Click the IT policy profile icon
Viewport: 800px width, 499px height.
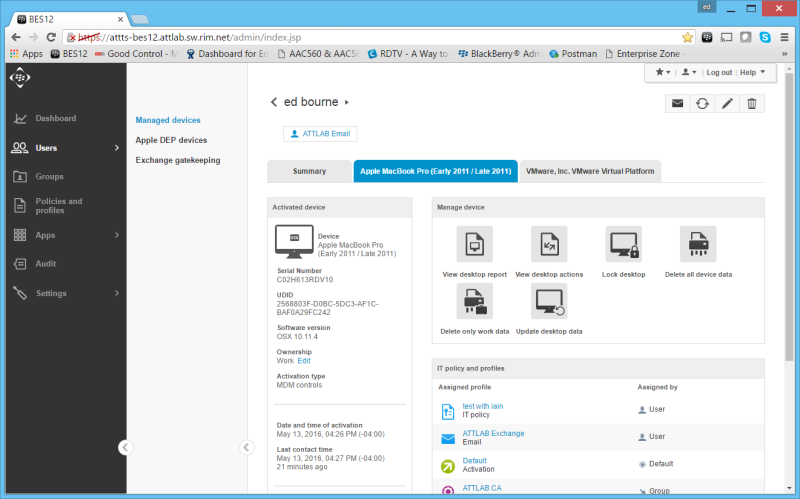(448, 411)
